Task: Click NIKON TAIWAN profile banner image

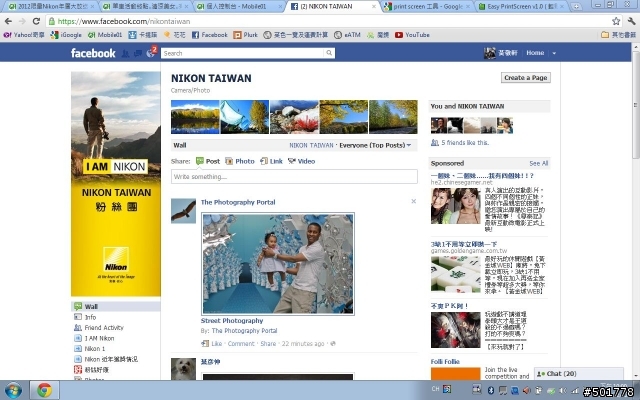Action: (116, 184)
